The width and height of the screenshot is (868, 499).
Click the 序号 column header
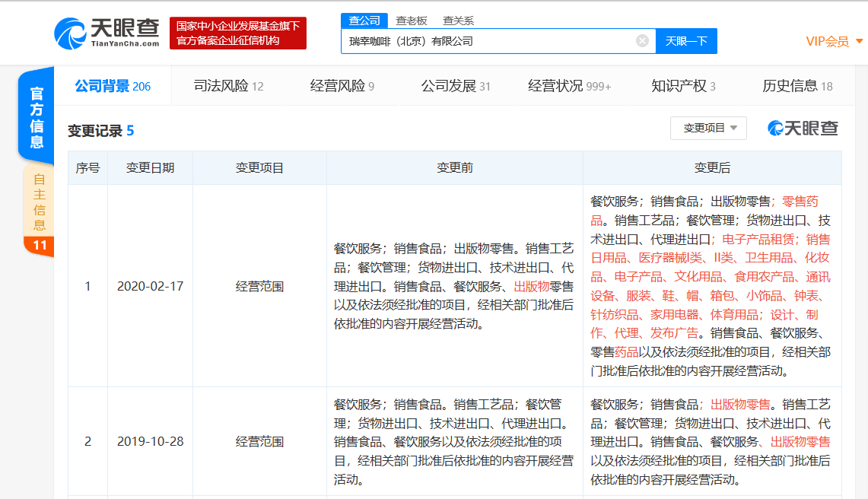tap(87, 168)
